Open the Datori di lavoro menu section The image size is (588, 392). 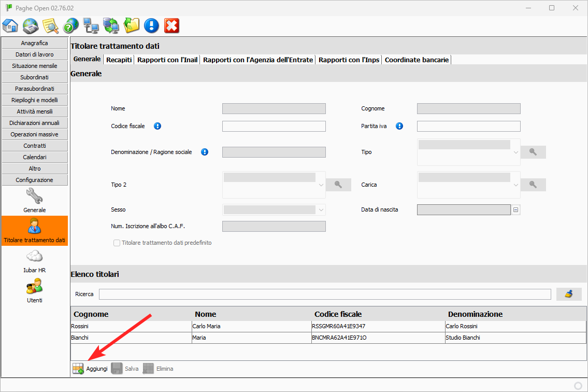point(35,54)
